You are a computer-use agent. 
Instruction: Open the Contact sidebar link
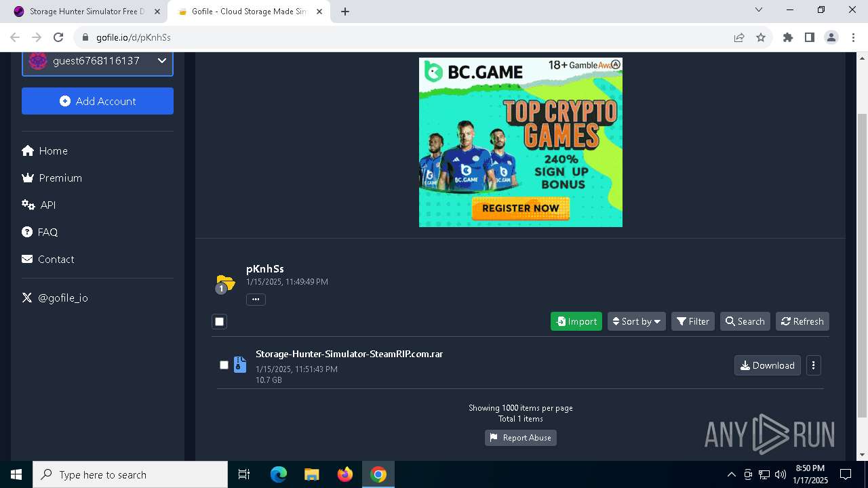(x=48, y=259)
